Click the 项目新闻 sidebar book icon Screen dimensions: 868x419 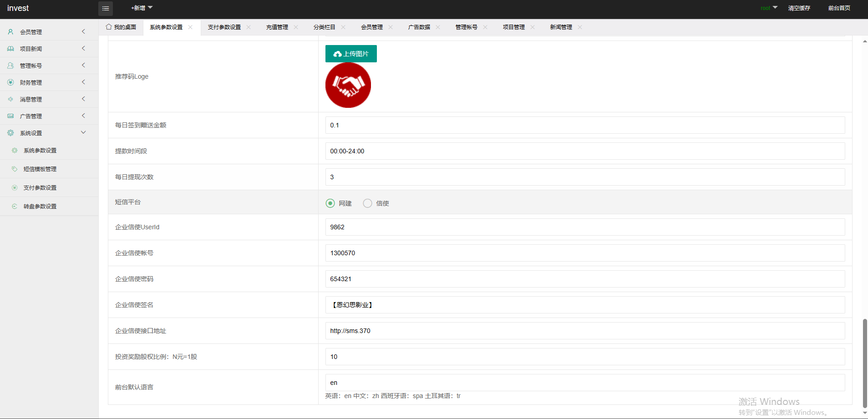10,49
